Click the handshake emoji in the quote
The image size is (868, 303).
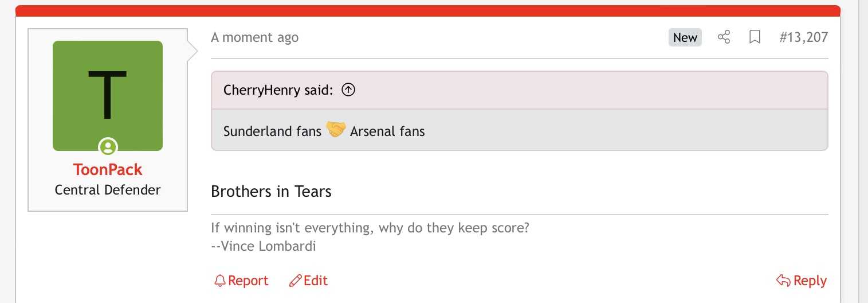(x=336, y=130)
